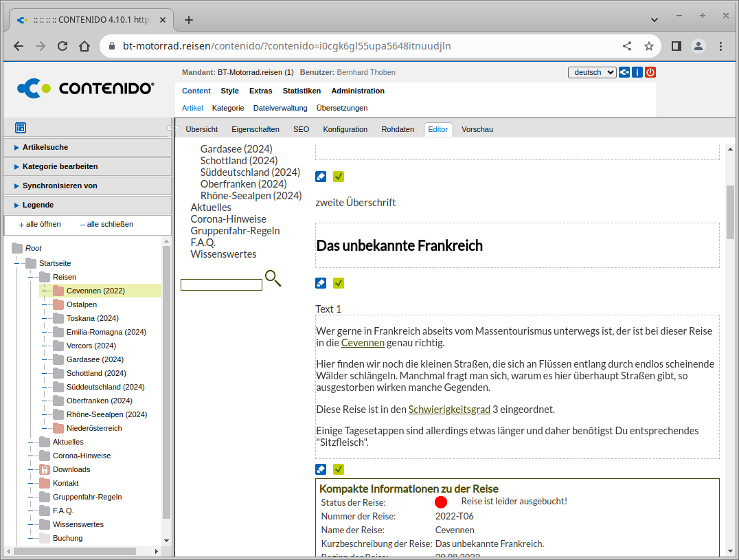
Task: Open the blue info 'i' icon
Action: point(637,72)
